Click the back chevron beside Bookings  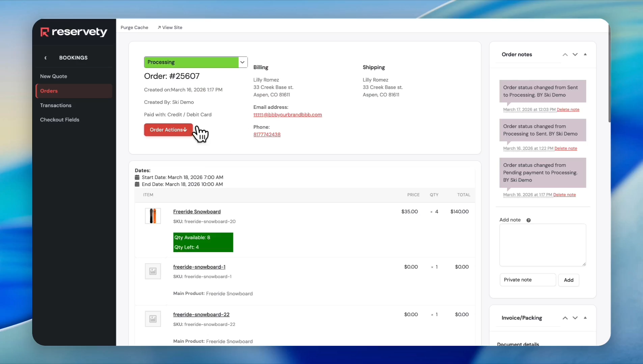46,58
